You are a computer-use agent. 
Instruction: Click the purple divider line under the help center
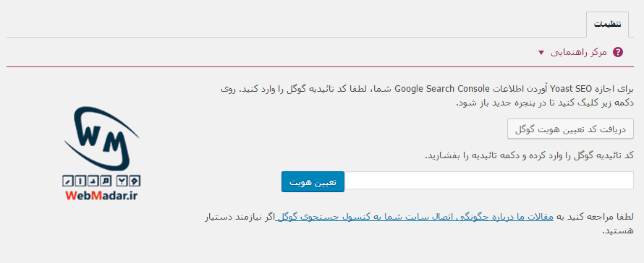320,66
